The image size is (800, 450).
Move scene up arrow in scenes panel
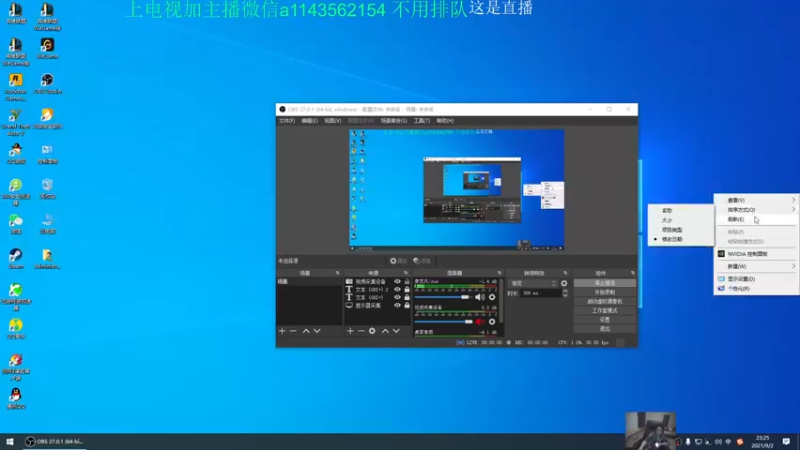point(306,331)
